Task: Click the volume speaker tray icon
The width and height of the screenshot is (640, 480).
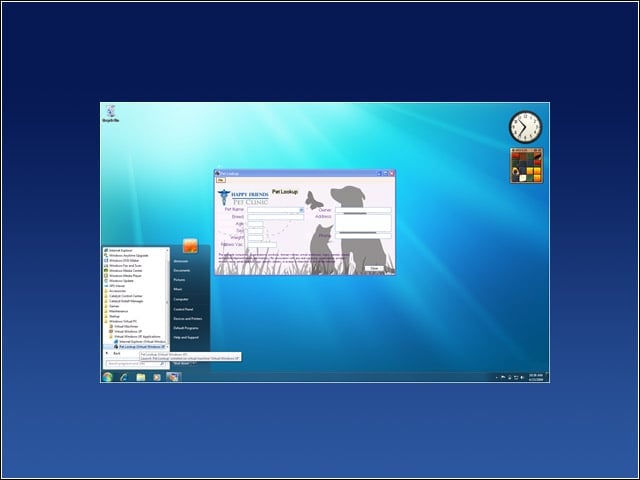Action: pos(522,378)
